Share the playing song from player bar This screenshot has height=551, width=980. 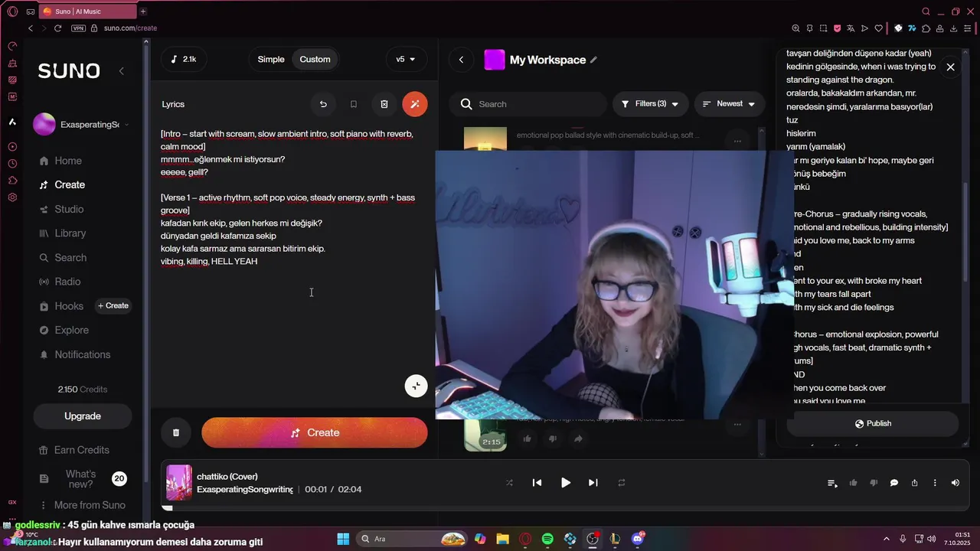[914, 483]
